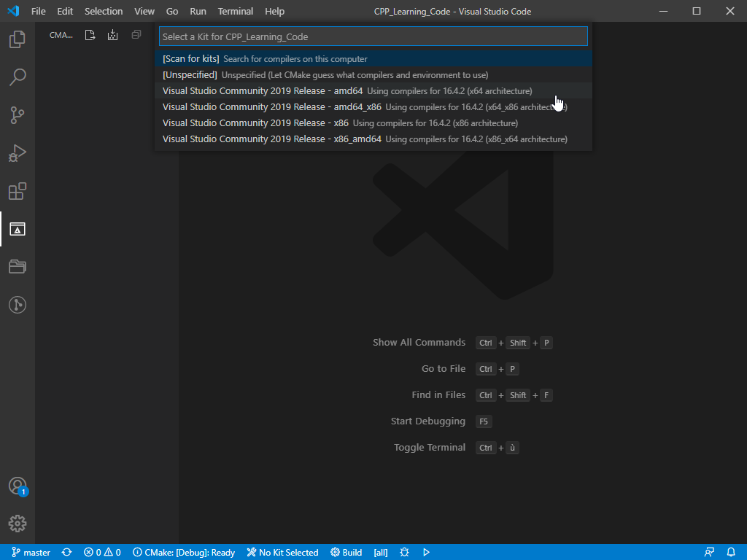
Task: Click CMake: [Debug]: Ready status
Action: (184, 553)
